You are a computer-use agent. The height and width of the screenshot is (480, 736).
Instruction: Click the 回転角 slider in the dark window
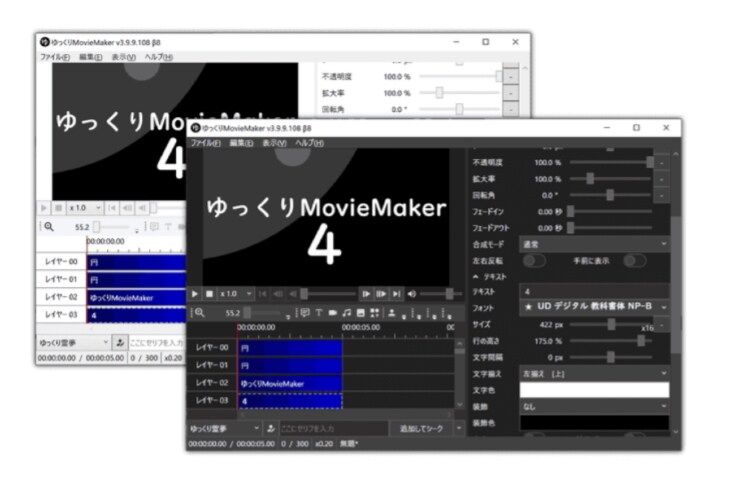611,195
